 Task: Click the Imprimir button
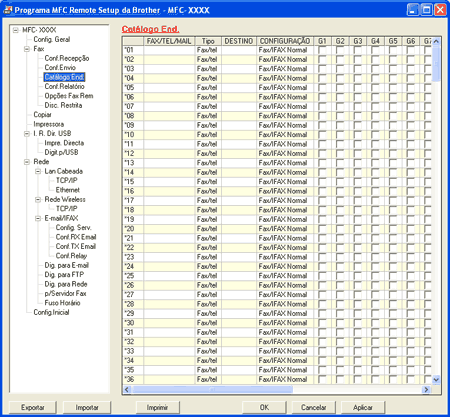[157, 407]
